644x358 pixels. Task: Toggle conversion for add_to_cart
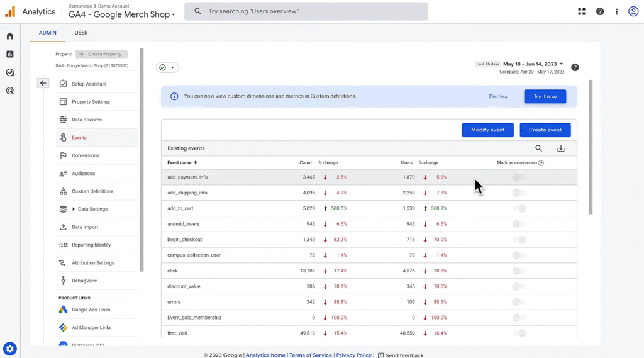pyautogui.click(x=519, y=208)
